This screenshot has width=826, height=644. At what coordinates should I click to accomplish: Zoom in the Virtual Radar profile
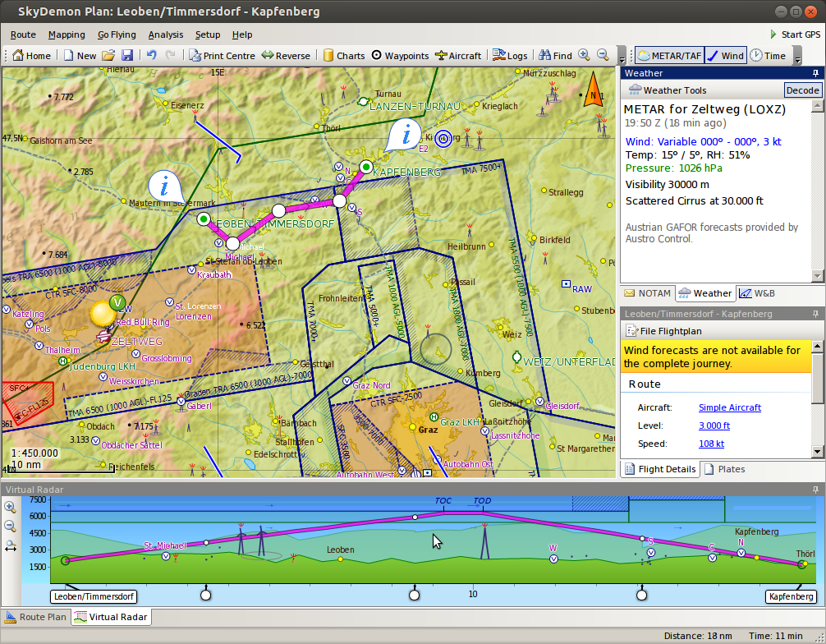[x=10, y=507]
